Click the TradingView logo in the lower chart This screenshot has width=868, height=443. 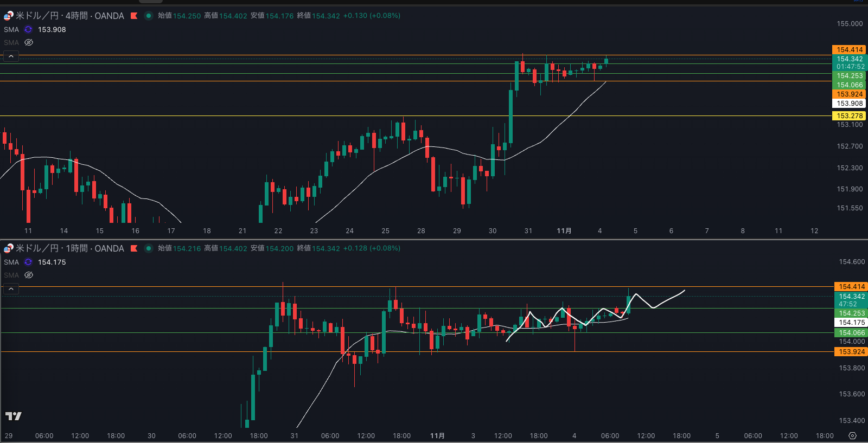pyautogui.click(x=13, y=416)
